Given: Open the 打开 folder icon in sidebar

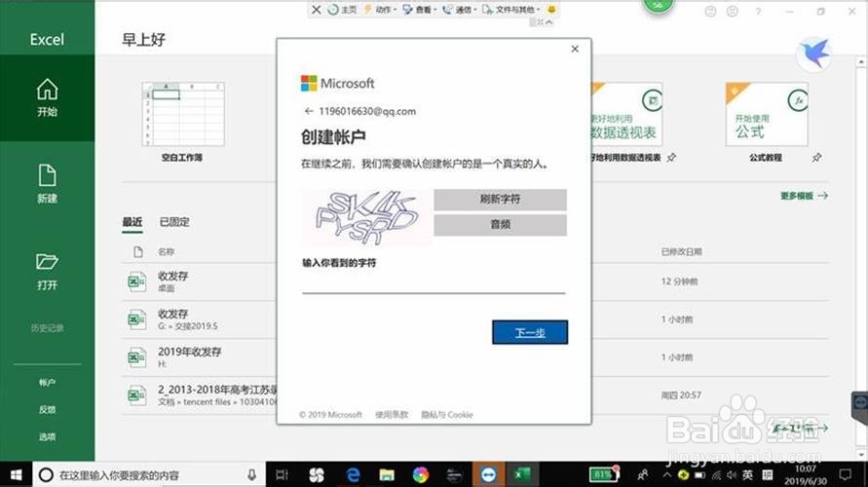Looking at the screenshot, I should [47, 261].
